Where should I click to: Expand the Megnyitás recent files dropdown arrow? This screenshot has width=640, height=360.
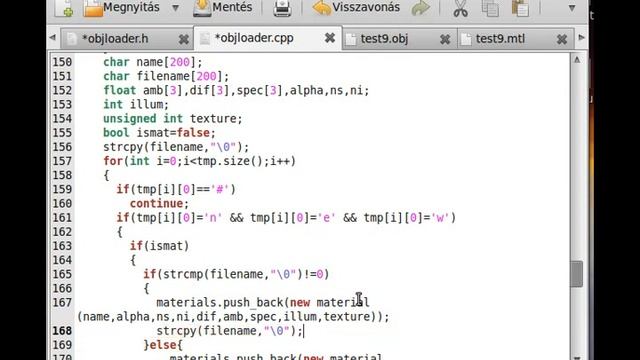pos(176,8)
